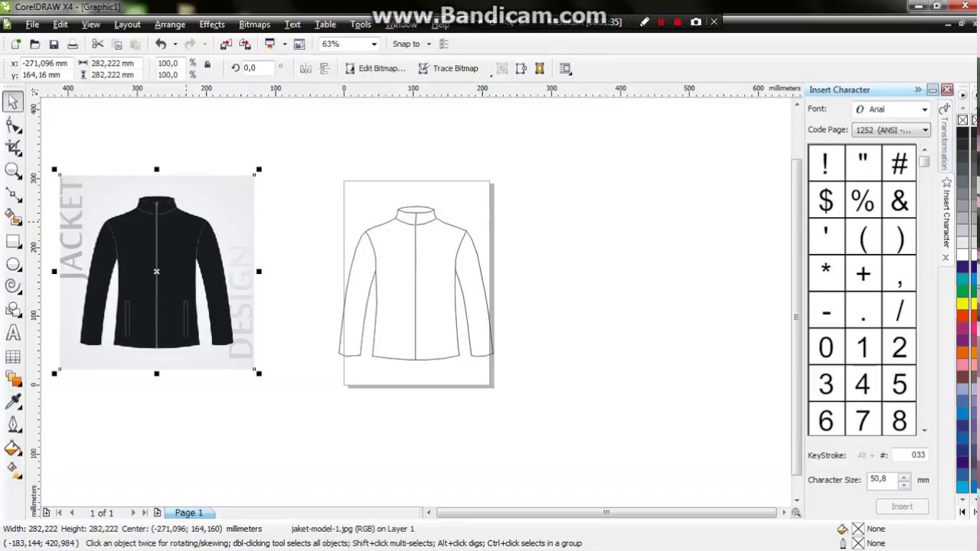Go to the next page arrow
Viewport: 980px width, 551px height.
(x=132, y=513)
